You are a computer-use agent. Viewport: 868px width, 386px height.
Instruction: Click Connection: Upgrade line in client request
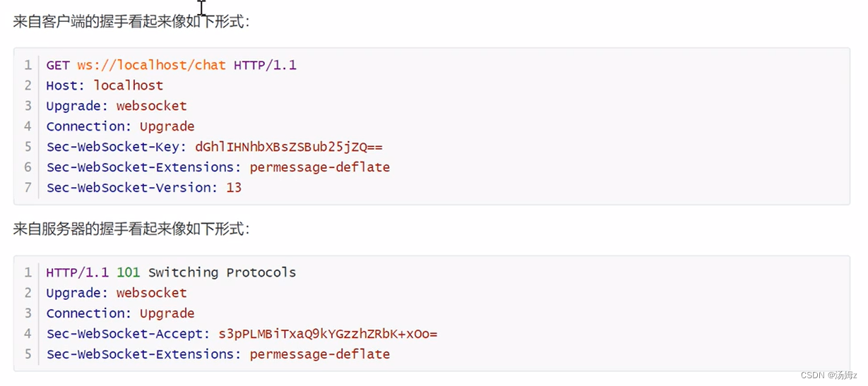pos(120,126)
